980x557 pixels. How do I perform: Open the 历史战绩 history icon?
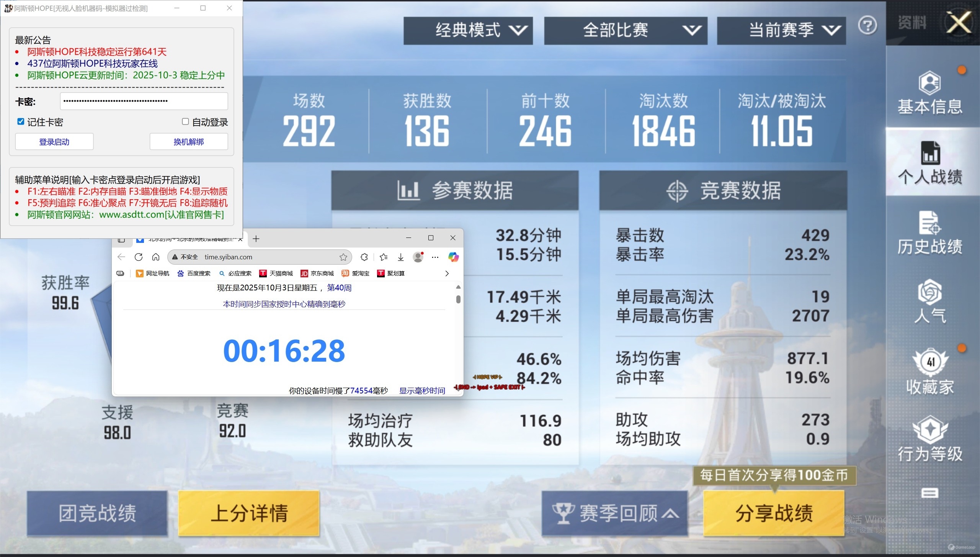(x=929, y=223)
